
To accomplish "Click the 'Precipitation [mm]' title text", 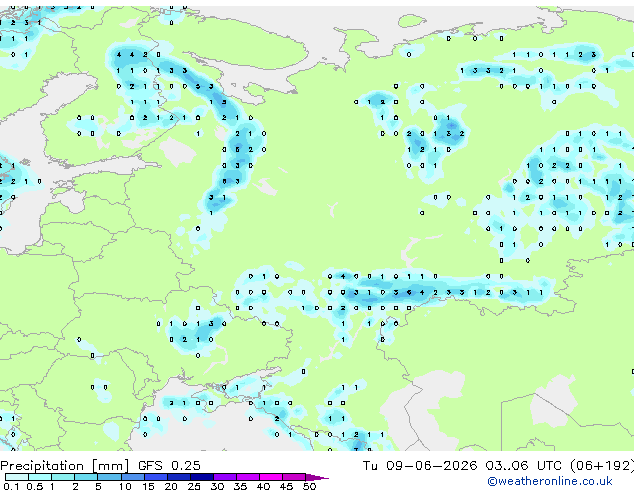I will 65,466.
